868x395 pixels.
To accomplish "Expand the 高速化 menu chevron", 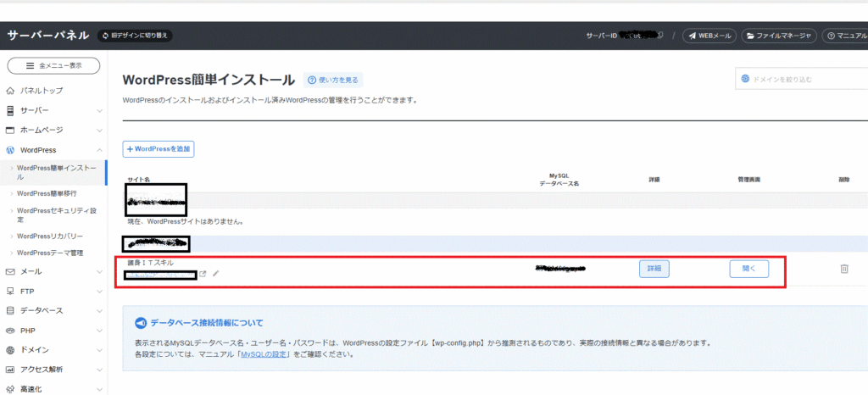I will point(99,389).
